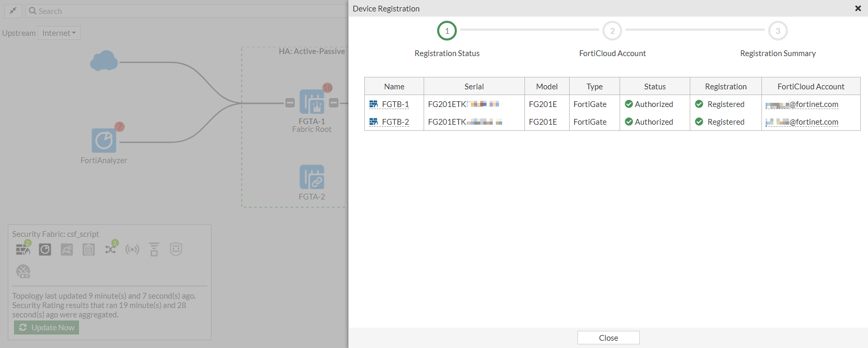Click the FortiSwitch crossed-arrows icon
The height and width of the screenshot is (348, 868).
pyautogui.click(x=111, y=249)
